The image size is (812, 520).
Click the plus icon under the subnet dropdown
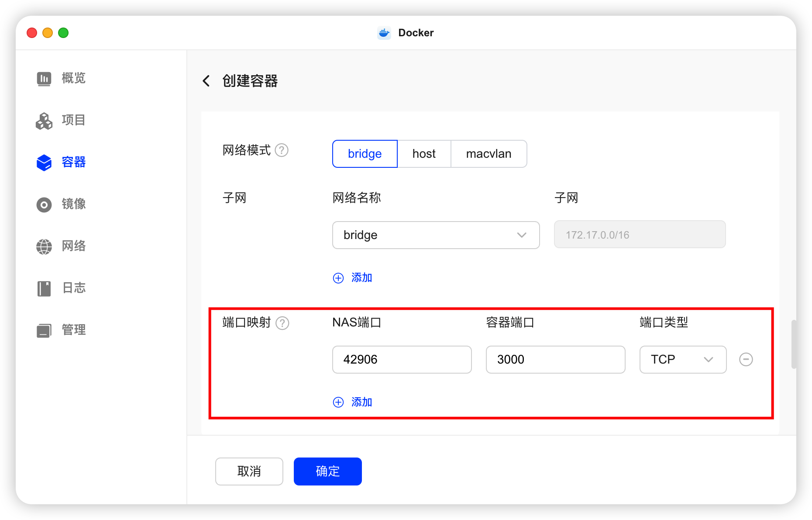pyautogui.click(x=338, y=278)
